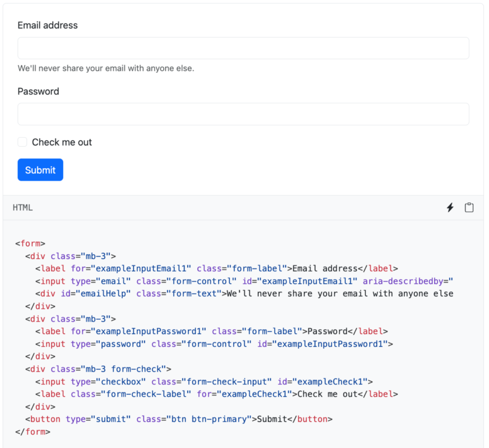Click the opening form tag in code

(30, 244)
